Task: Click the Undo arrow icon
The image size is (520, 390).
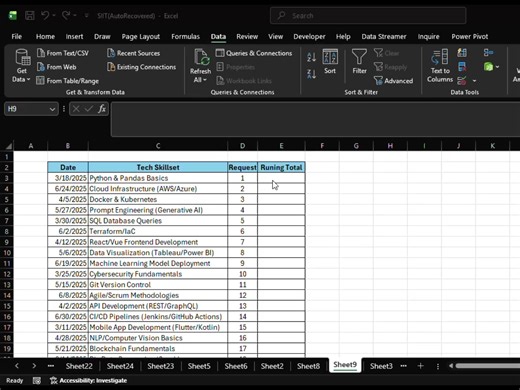Action: [x=45, y=15]
